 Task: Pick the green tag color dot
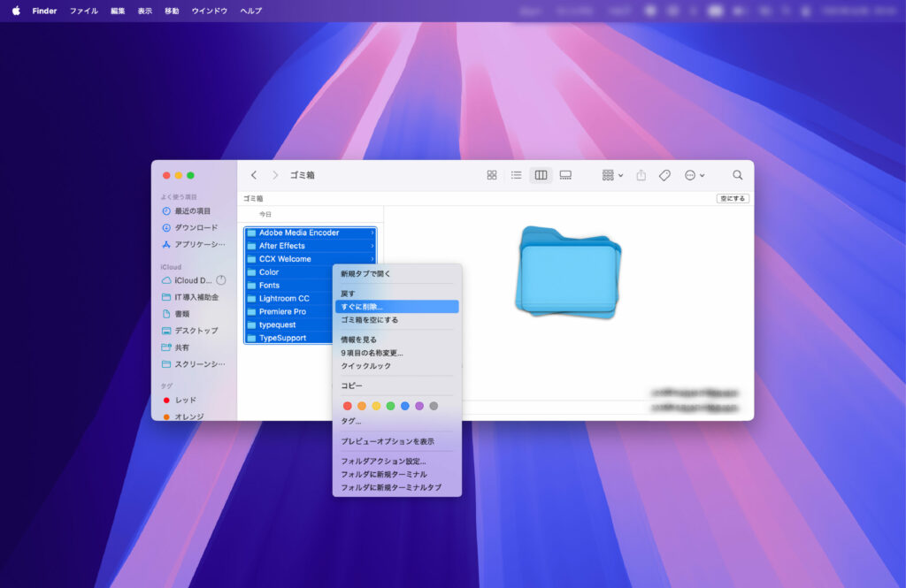pos(390,406)
